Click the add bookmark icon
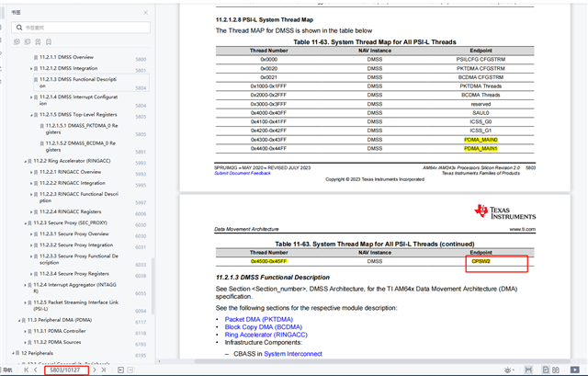Screen dimensions: 588x376 click(x=38, y=42)
